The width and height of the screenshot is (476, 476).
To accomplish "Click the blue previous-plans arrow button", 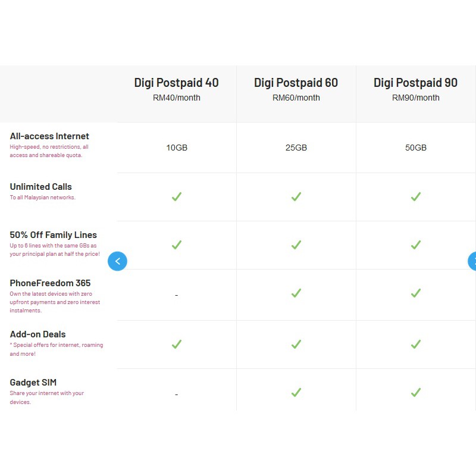I will click(117, 261).
